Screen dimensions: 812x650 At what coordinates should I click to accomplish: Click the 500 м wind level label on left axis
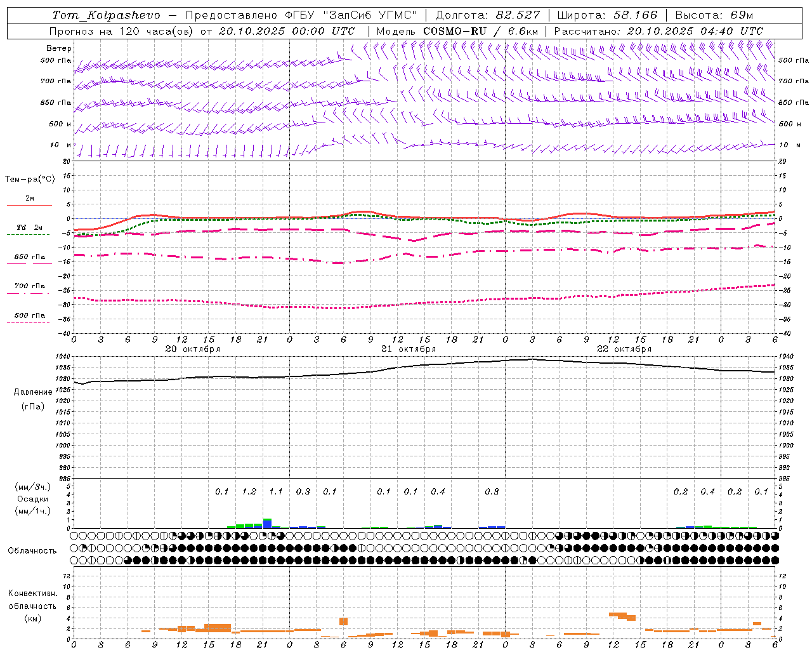coord(60,124)
